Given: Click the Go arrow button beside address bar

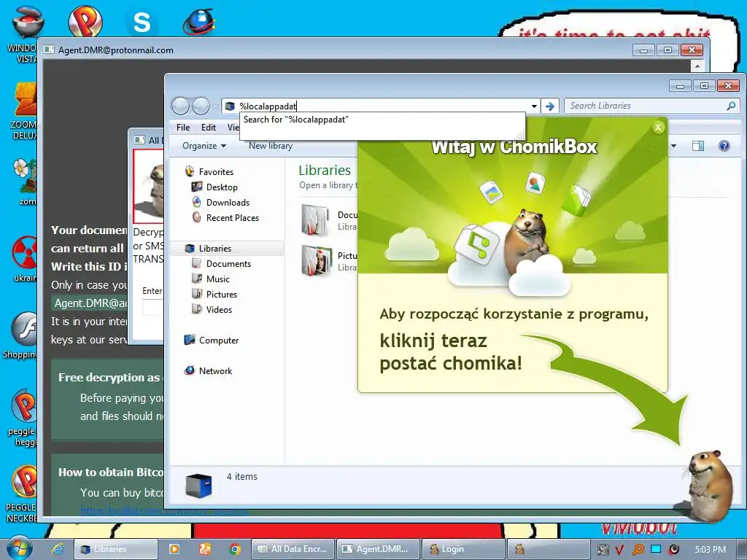Looking at the screenshot, I should point(550,106).
